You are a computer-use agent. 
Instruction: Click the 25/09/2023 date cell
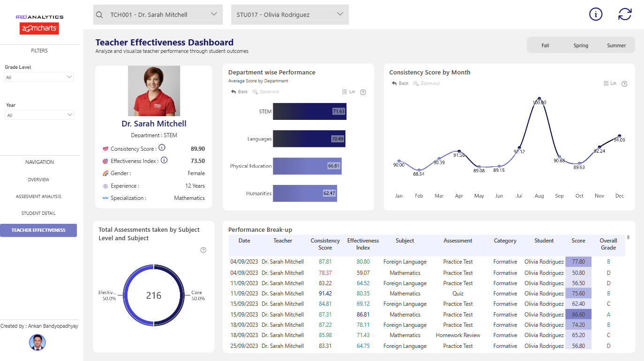coord(244,346)
